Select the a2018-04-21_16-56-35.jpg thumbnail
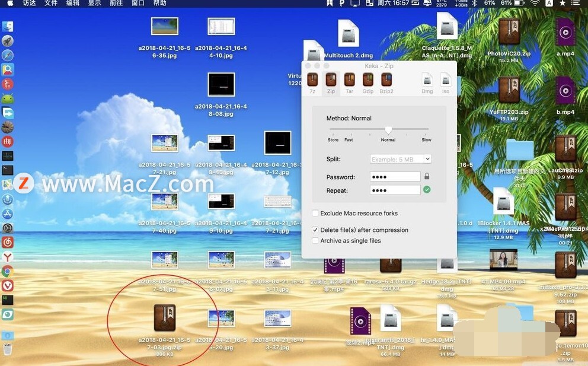This screenshot has width=588, height=366. 165,26
